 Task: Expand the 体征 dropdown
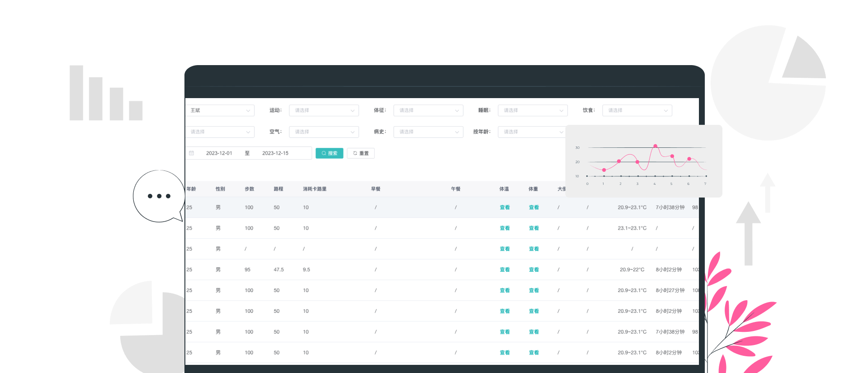428,110
